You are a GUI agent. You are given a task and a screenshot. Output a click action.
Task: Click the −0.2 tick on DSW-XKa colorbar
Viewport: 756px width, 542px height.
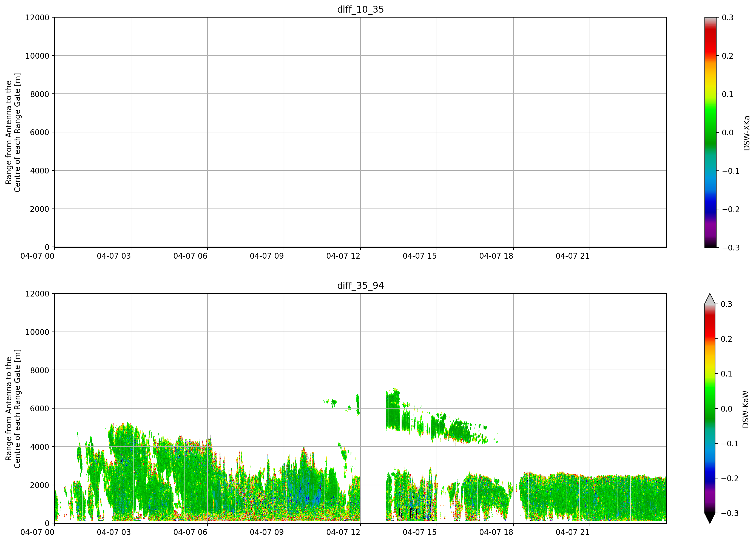[x=731, y=209]
